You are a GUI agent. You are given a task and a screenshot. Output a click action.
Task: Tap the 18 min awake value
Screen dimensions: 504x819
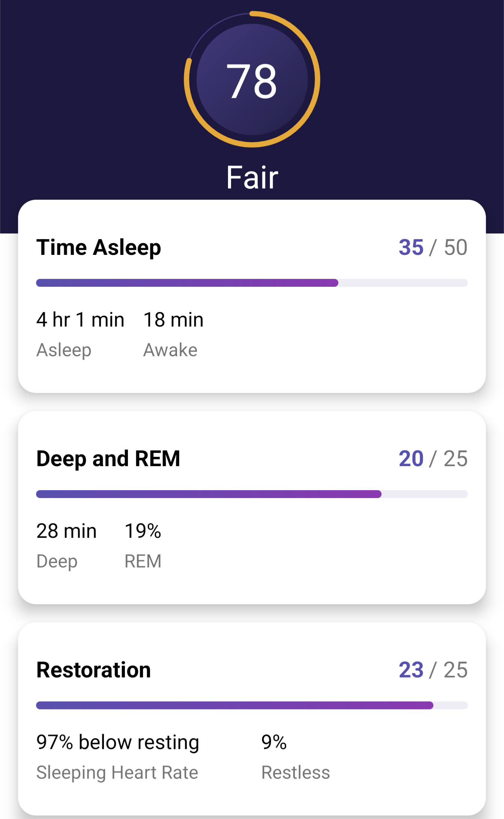click(x=173, y=320)
